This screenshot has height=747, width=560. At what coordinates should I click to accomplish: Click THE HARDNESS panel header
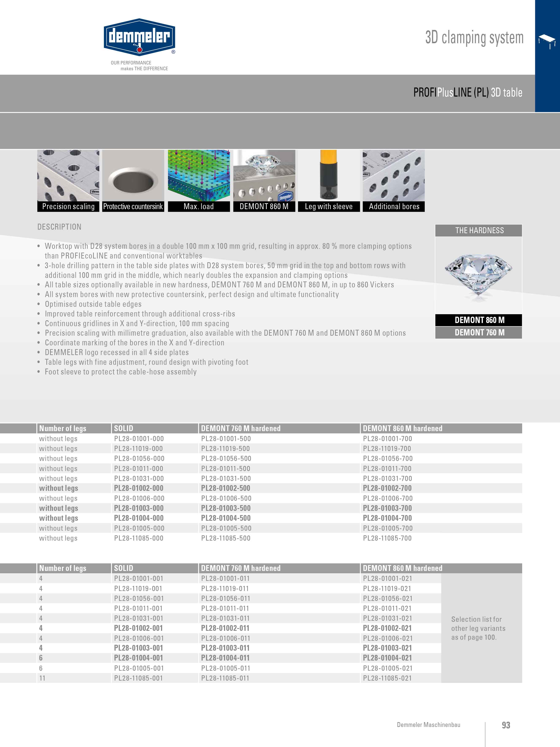[x=479, y=230]
